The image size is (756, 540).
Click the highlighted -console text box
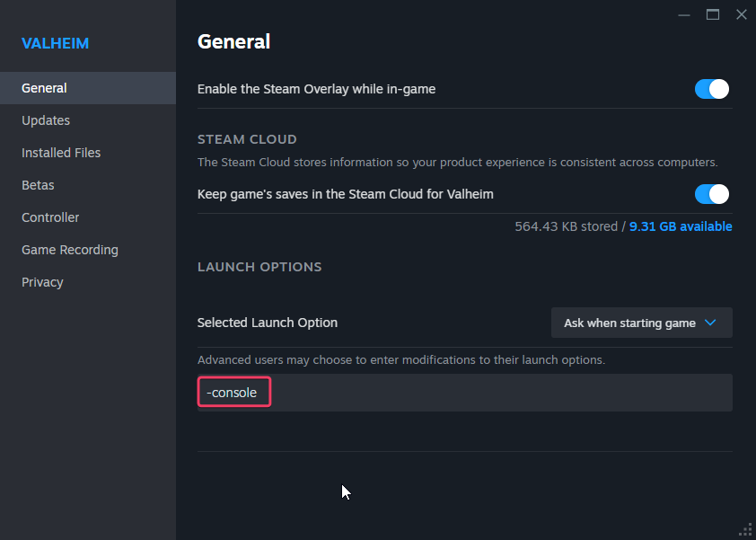tap(233, 392)
